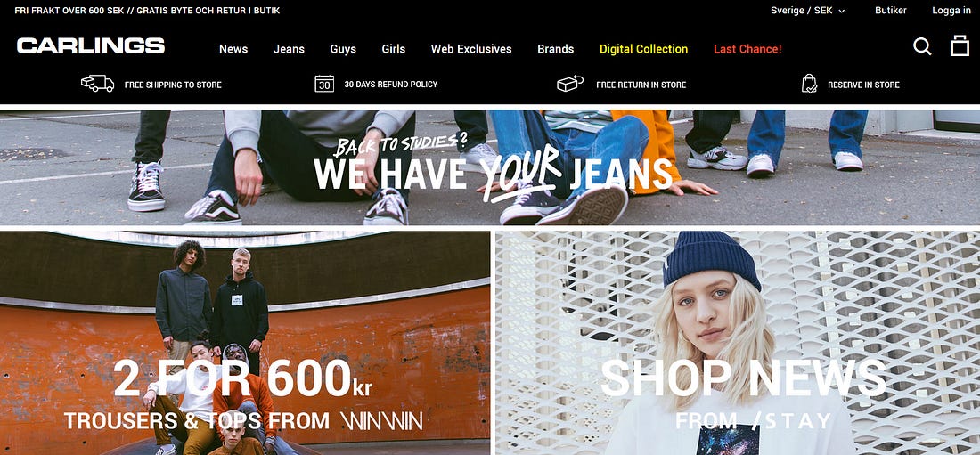This screenshot has height=455, width=980.
Task: Open the Guys category menu
Action: pos(343,49)
